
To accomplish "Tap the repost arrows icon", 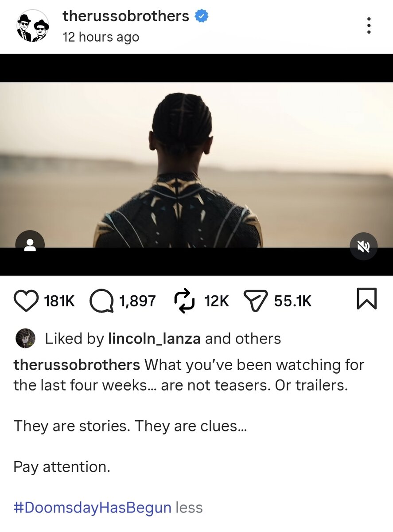I will [x=184, y=301].
